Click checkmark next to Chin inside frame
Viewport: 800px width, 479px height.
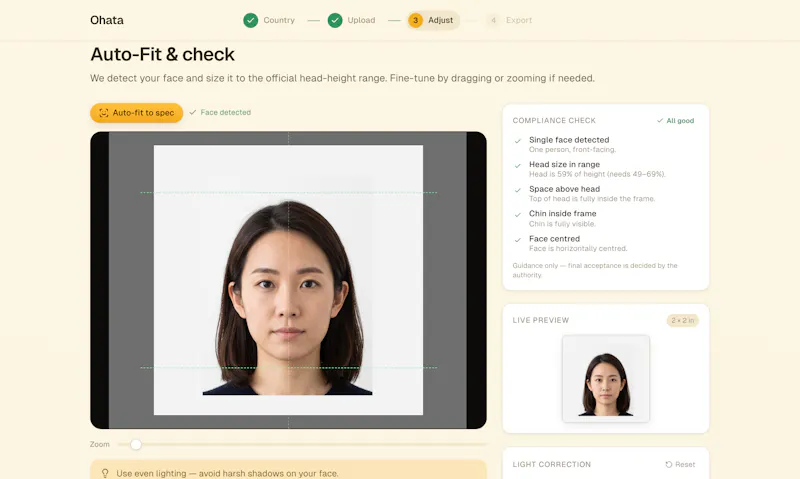(x=518, y=215)
